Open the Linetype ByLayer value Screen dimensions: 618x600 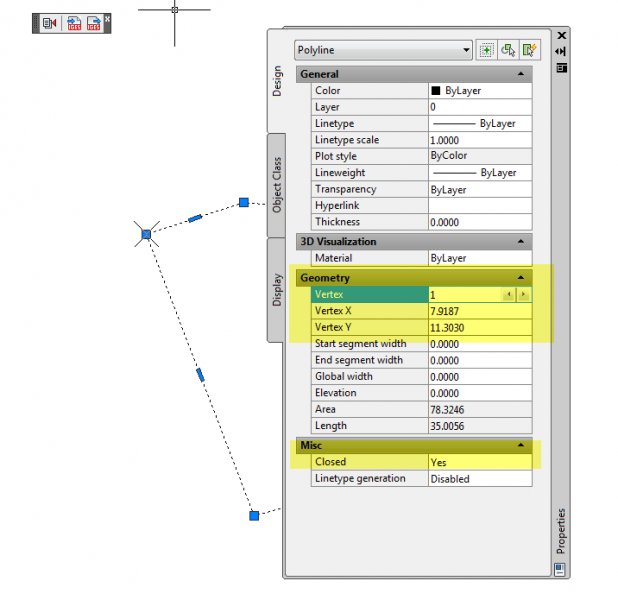click(480, 123)
